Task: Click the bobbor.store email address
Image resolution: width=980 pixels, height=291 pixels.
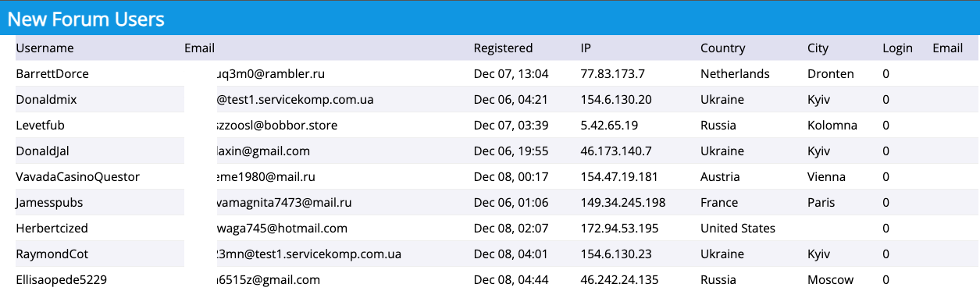Action: coord(277,126)
